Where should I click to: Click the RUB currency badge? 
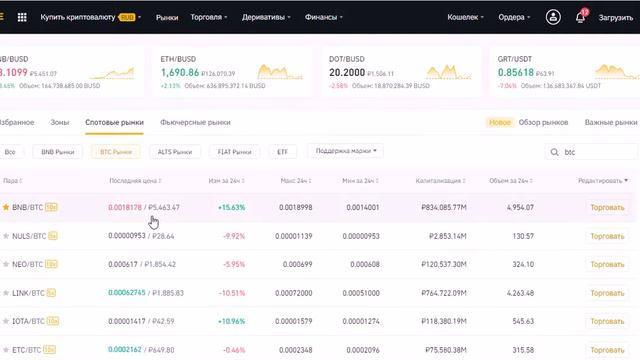[x=127, y=18]
